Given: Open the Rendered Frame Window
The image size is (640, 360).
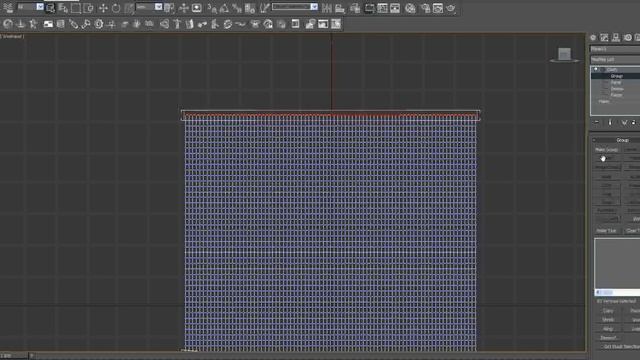Looking at the screenshot, I should [x=438, y=8].
